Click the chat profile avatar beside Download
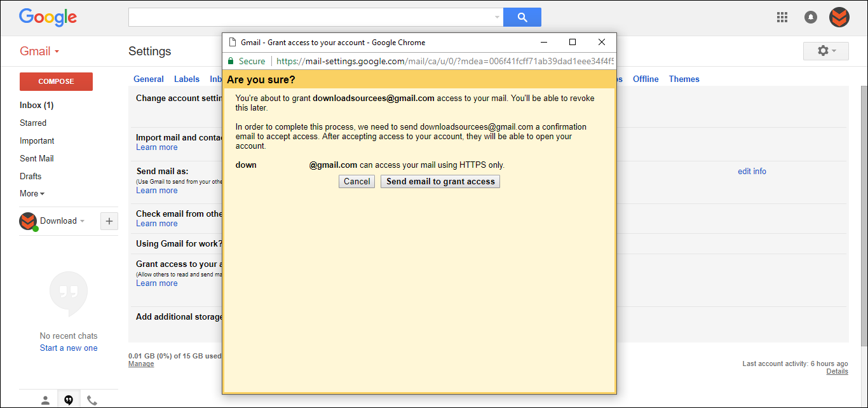The image size is (868, 408). (27, 221)
